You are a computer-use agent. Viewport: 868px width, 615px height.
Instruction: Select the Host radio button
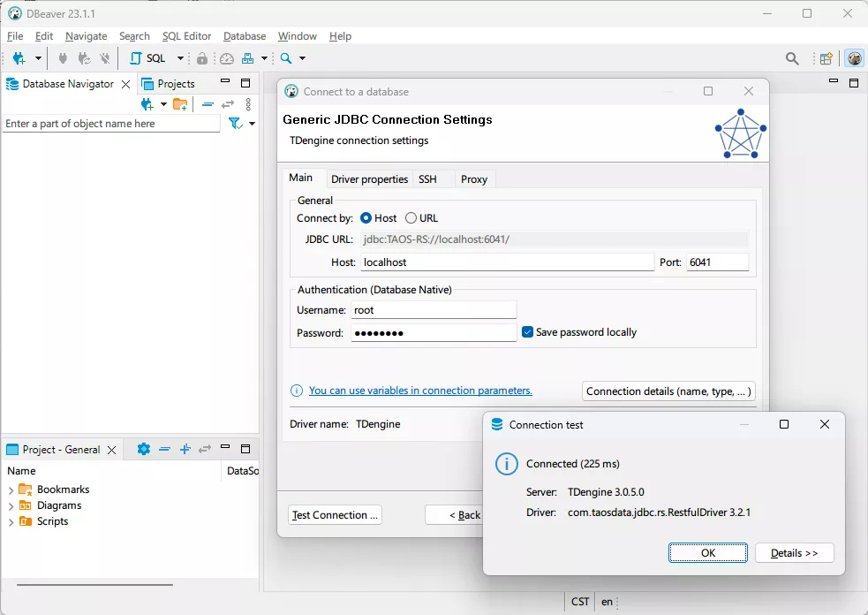tap(366, 218)
